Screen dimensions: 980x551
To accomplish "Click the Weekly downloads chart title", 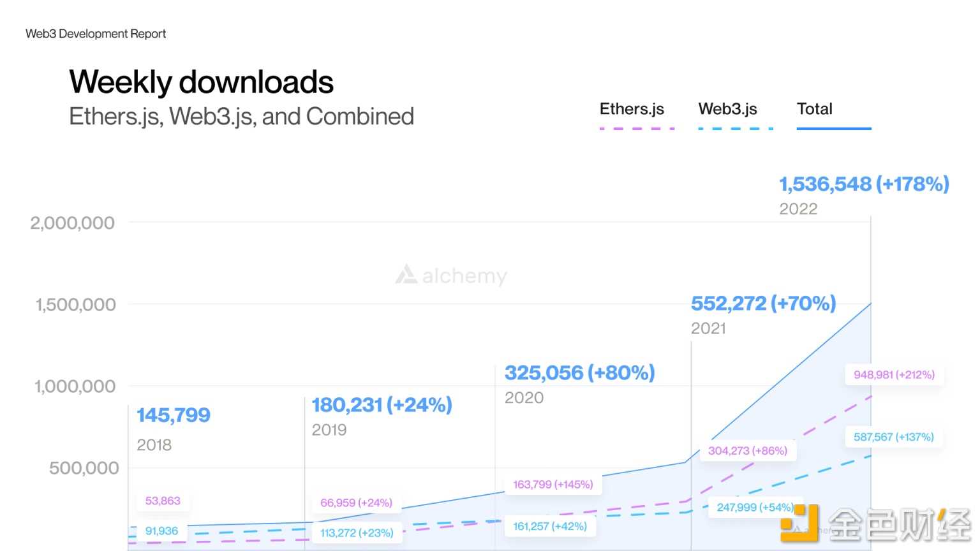I will (x=201, y=82).
